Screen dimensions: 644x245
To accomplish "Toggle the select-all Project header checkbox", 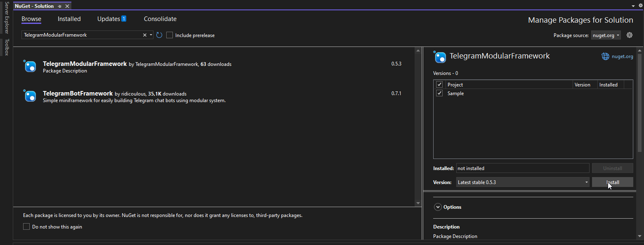I will point(439,84).
